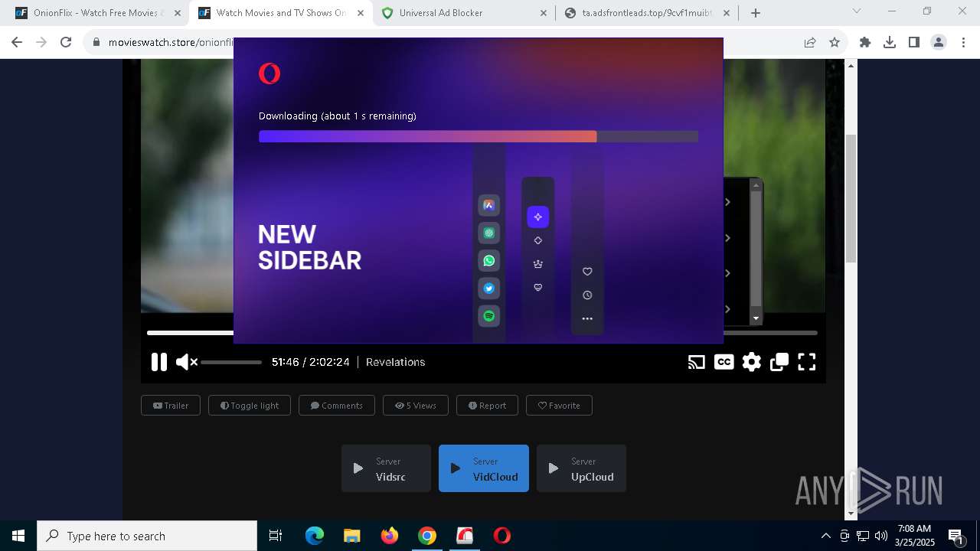Screen dimensions: 980x551
Task: Click heart icon in Opera sidebar graphic
Action: coord(587,272)
